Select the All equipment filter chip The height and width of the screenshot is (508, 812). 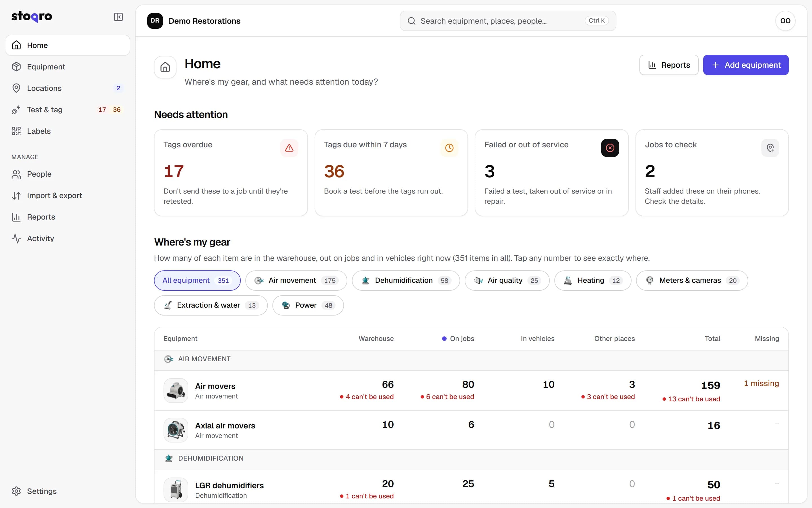197,281
